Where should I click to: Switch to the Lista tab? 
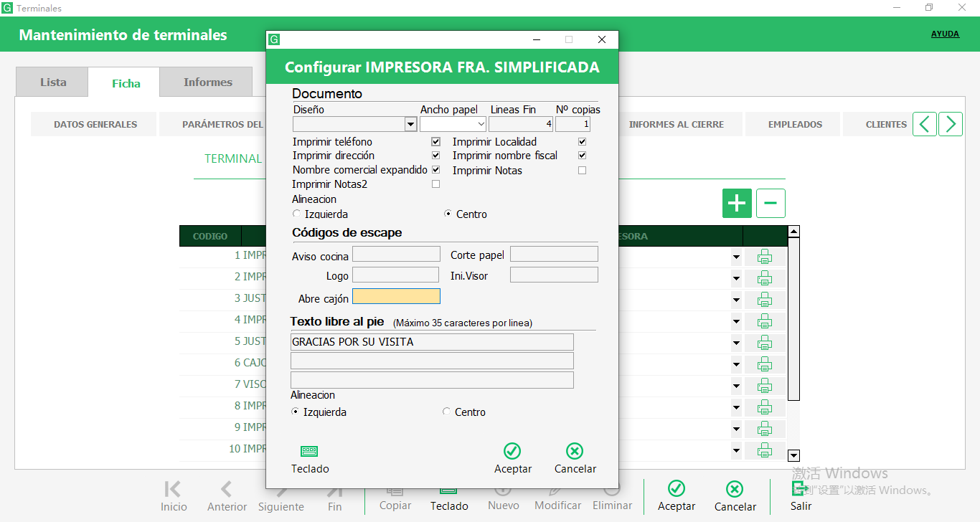[53, 82]
